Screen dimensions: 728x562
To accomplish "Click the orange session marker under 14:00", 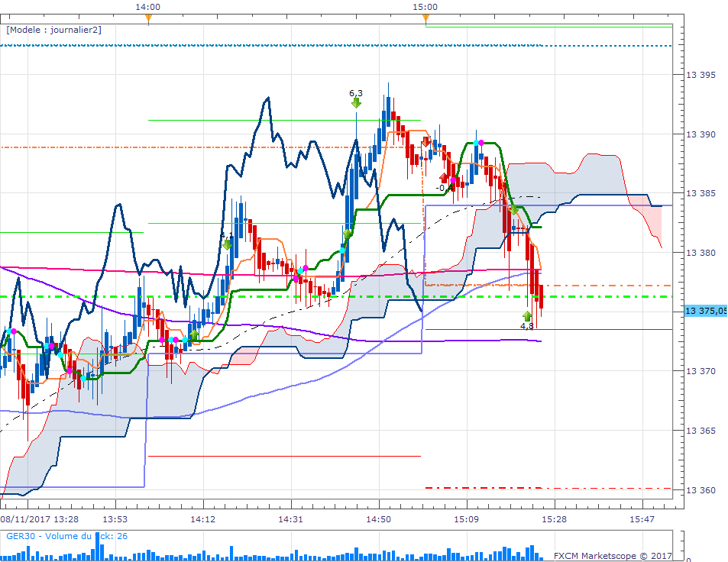I will click(148, 18).
